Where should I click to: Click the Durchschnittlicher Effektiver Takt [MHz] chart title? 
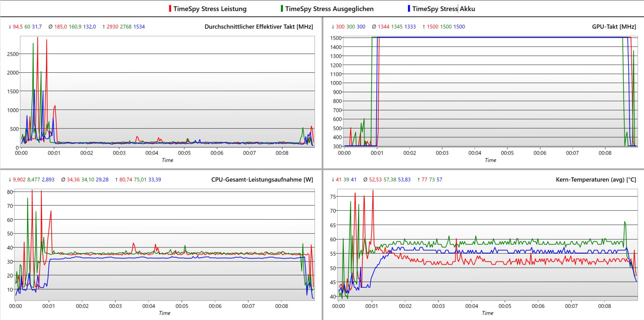(258, 27)
